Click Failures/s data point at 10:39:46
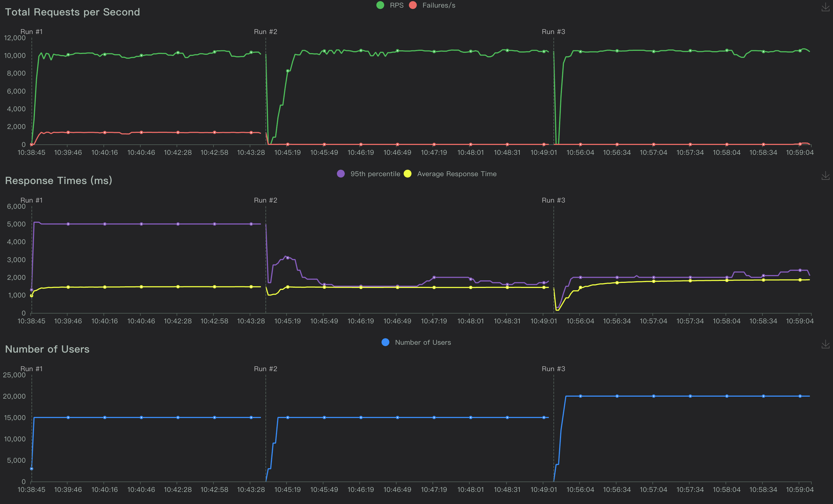The image size is (833, 504). pos(68,132)
